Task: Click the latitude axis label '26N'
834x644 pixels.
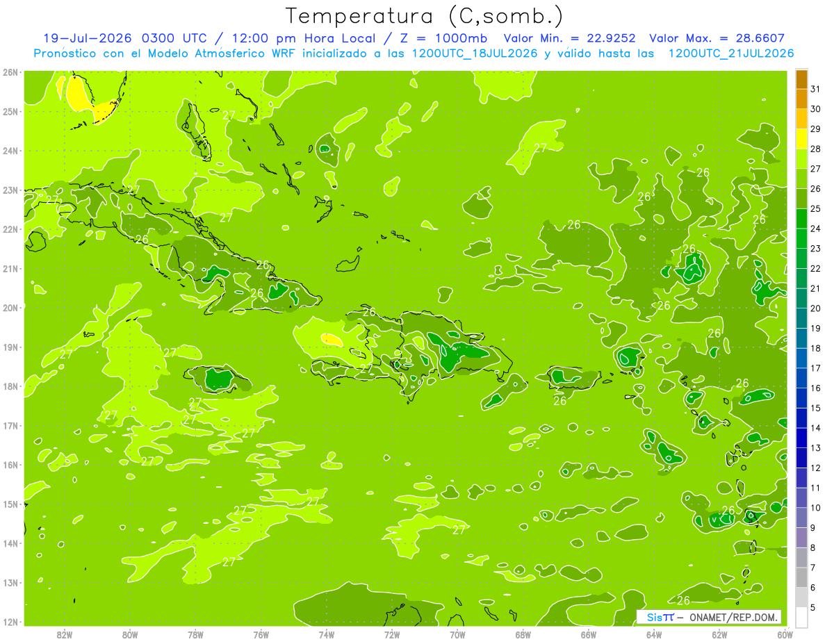Action: (x=10, y=72)
